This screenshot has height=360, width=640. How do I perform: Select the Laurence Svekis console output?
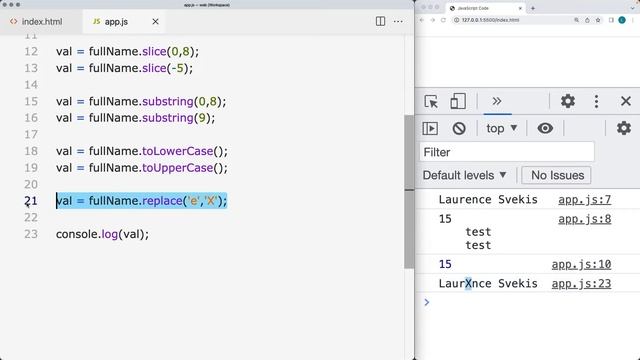coord(488,200)
